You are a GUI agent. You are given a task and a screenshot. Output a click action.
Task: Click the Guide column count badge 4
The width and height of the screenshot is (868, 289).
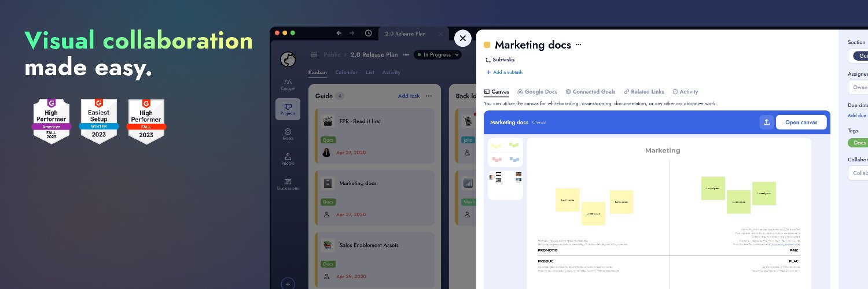tap(340, 96)
